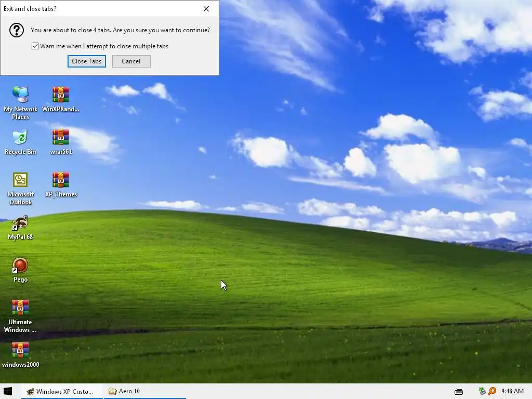The image size is (532, 399).
Task: Open the Windows Start button
Action: pos(7,391)
